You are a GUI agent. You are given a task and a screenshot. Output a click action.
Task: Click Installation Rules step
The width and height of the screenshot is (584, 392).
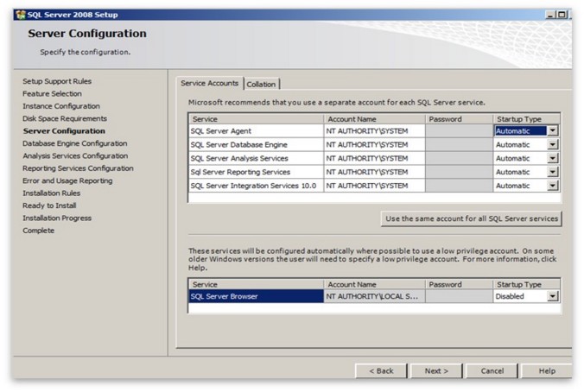[51, 193]
